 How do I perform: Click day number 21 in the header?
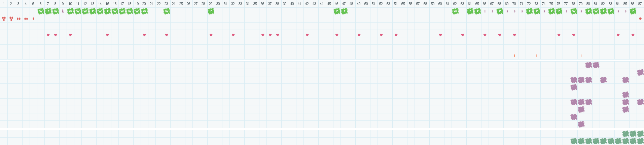151,4
